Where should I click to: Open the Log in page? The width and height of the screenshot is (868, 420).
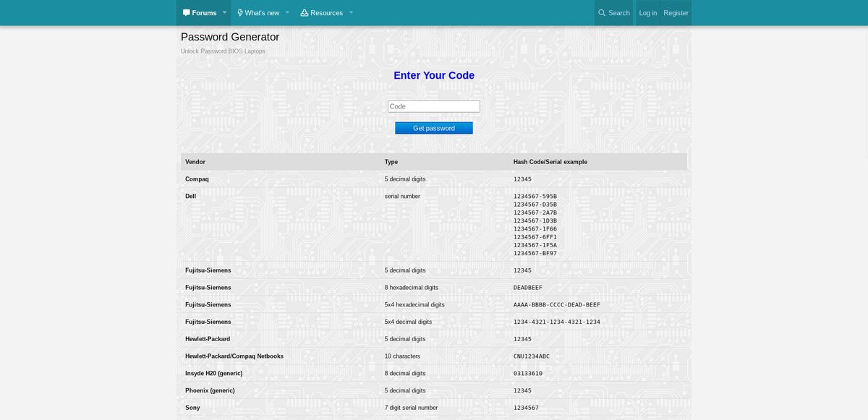[647, 12]
